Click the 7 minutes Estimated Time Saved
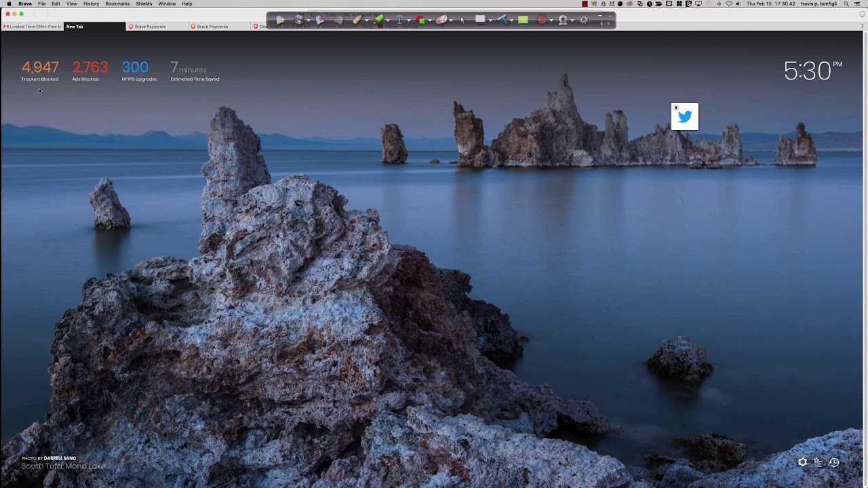The width and height of the screenshot is (868, 488). point(189,68)
